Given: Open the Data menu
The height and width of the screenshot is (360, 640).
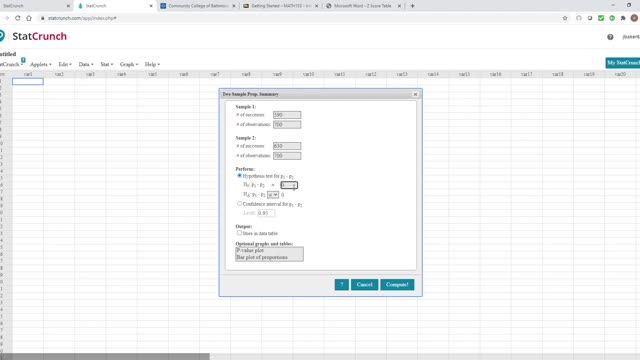Looking at the screenshot, I should coord(86,64).
